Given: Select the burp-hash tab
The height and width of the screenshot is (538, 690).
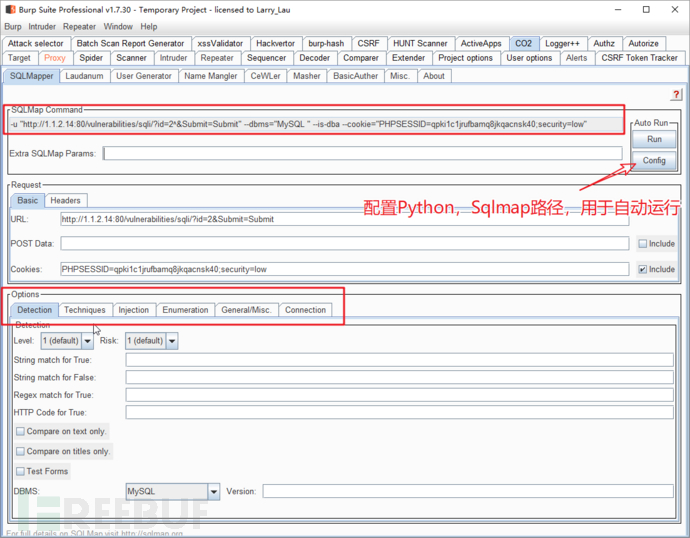Looking at the screenshot, I should (326, 44).
